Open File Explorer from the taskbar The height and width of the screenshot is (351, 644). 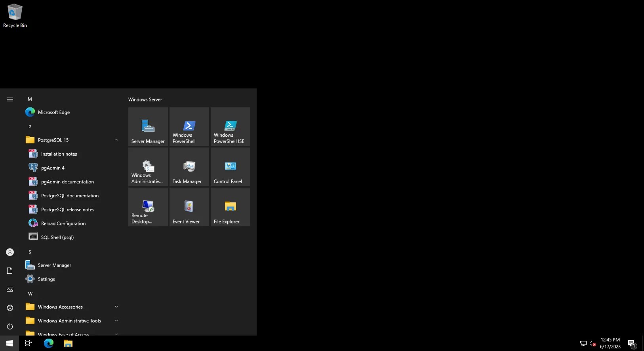(68, 343)
